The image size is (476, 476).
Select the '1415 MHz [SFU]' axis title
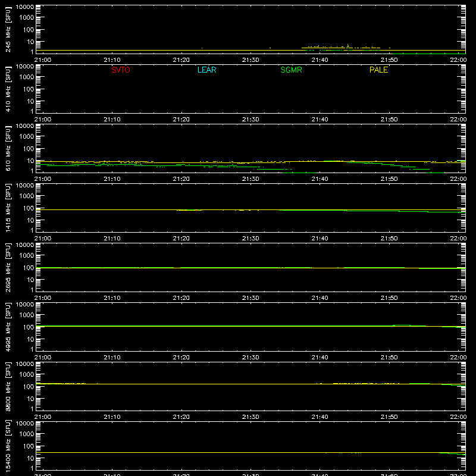coord(8,208)
